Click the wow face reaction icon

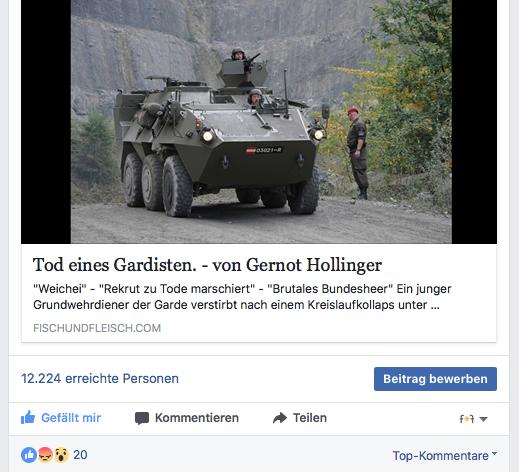click(x=61, y=455)
